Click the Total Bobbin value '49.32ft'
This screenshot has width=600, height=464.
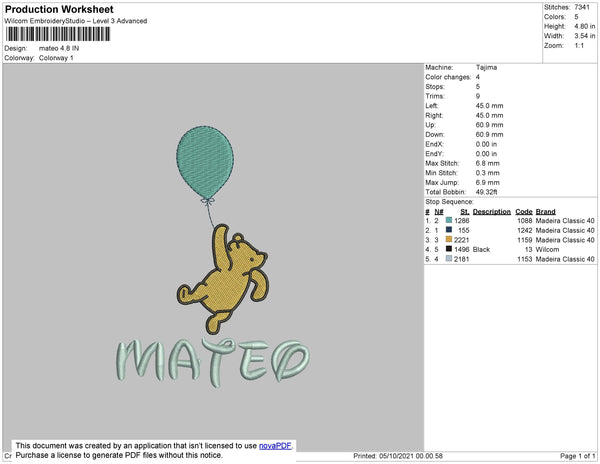click(x=486, y=192)
